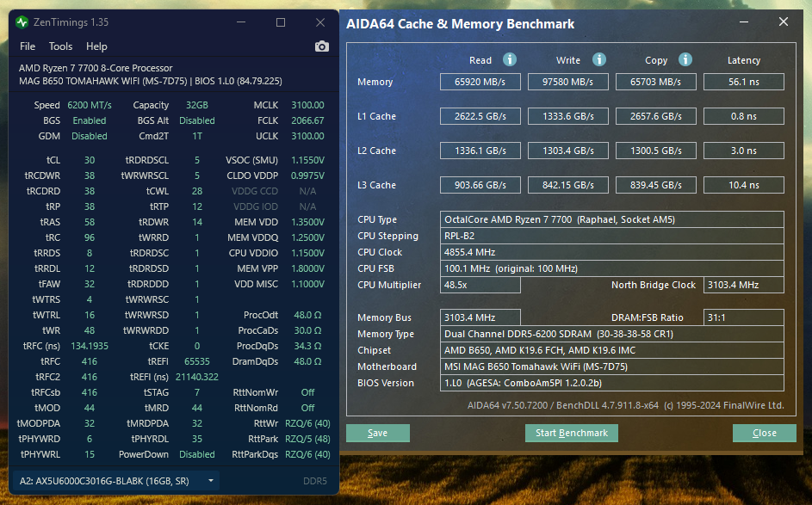Click the AIDA64 version text line
The width and height of the screenshot is (812, 505).
(625, 405)
